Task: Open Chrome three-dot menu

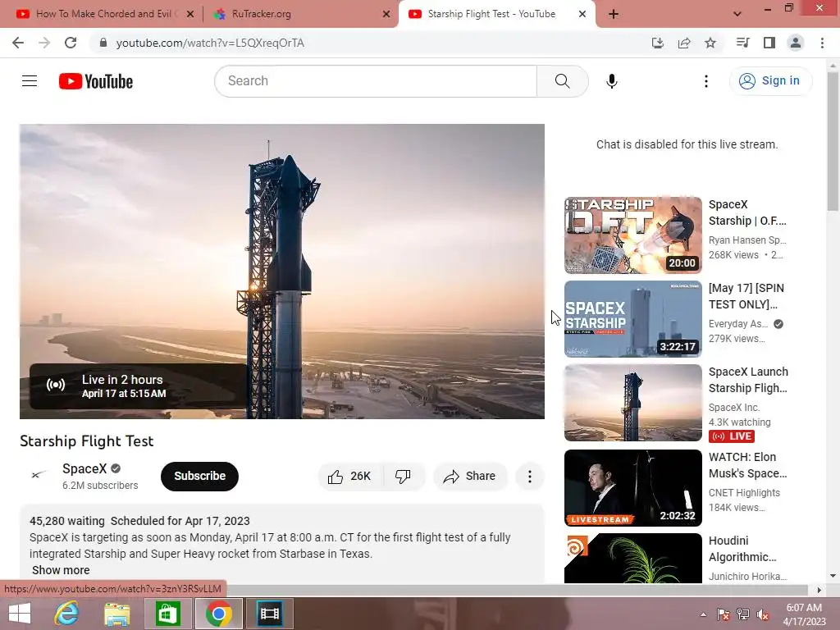Action: [822, 43]
